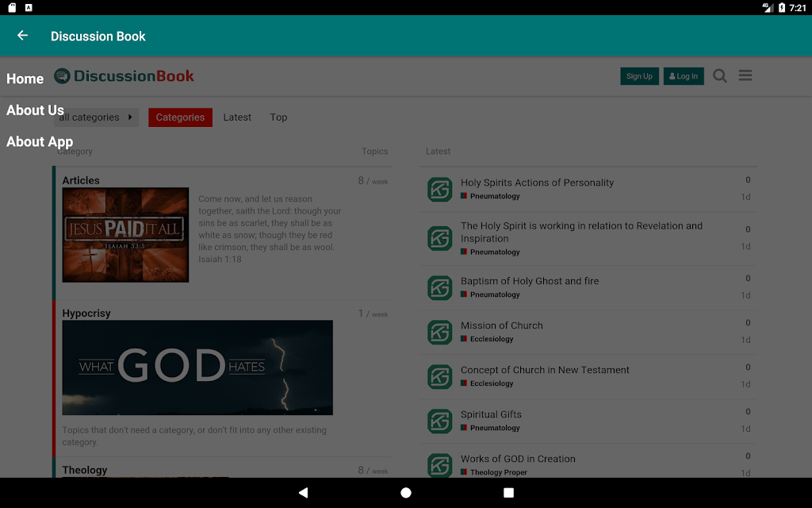Click Ecclesiology tag under Mission of Church
812x508 pixels.
[x=488, y=339]
